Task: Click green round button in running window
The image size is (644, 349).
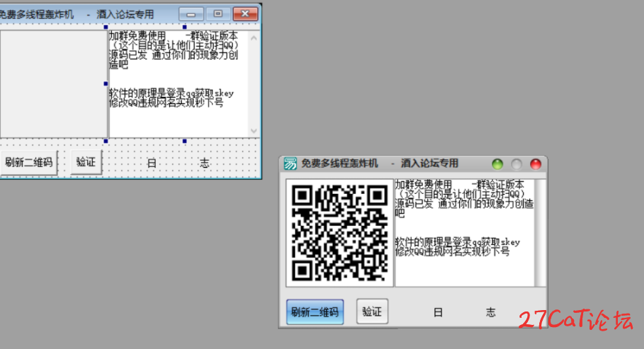Action: [x=498, y=164]
